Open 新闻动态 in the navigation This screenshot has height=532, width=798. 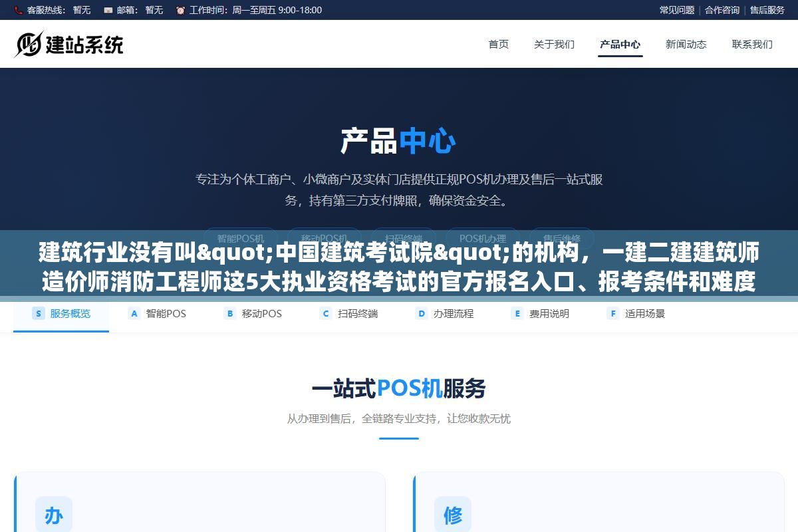[686, 44]
